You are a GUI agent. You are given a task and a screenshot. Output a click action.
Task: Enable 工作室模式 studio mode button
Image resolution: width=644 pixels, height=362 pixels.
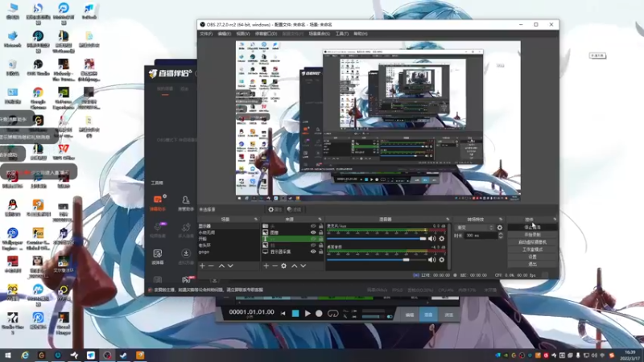pos(532,249)
